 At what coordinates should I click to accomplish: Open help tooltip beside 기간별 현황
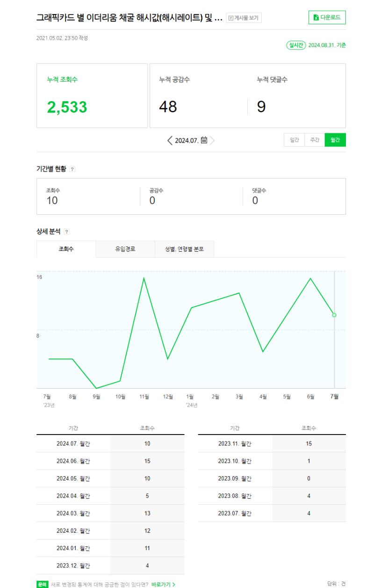click(x=72, y=169)
